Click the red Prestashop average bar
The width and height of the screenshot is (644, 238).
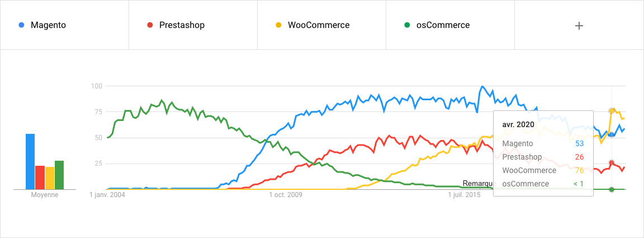(x=40, y=178)
